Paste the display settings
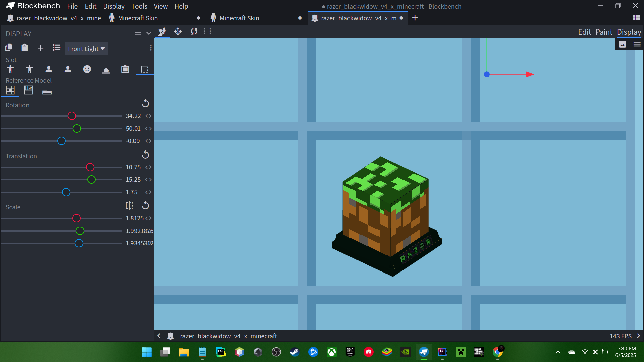 tap(24, 48)
